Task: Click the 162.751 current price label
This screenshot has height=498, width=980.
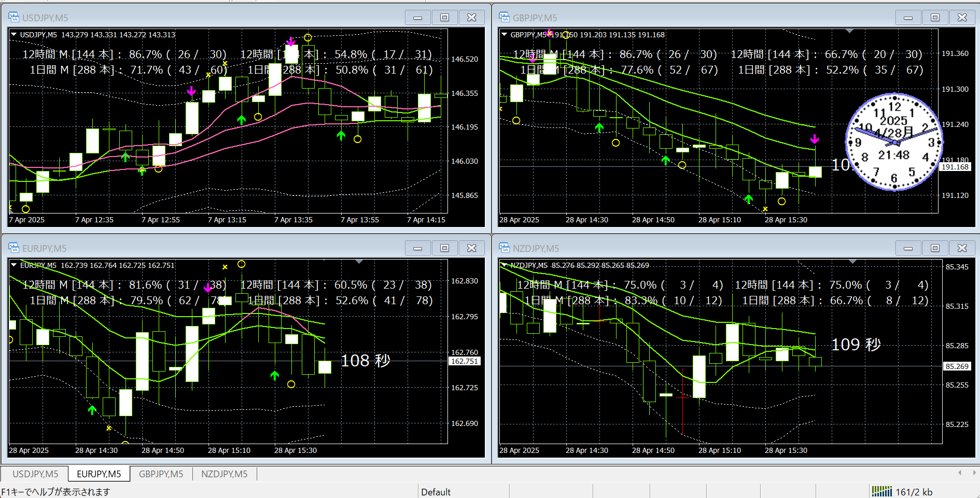Action: (465, 361)
